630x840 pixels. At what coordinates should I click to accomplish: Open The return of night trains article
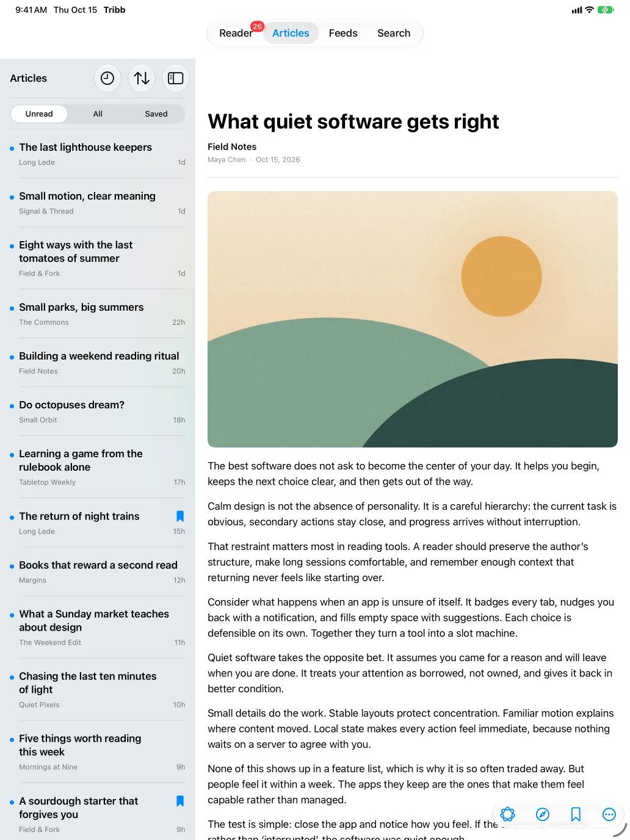point(98,523)
